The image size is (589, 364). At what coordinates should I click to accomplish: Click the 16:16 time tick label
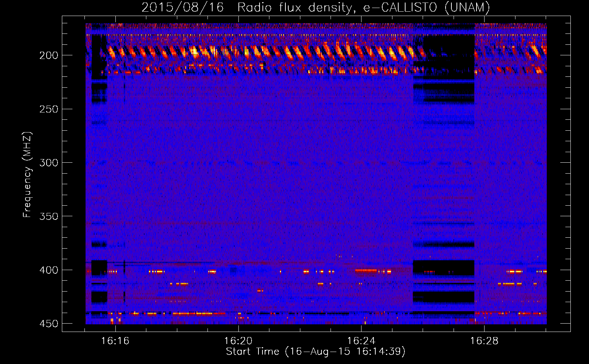click(x=115, y=341)
